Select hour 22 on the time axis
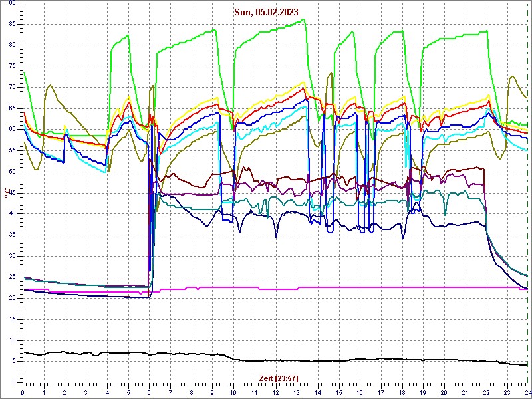Viewport: 532px width, 399px height. (x=486, y=392)
